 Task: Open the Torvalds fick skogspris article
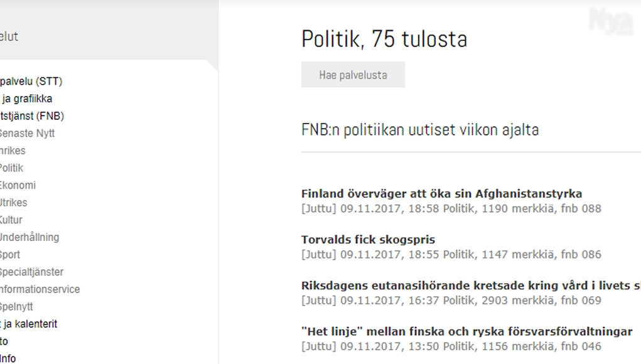(x=368, y=239)
